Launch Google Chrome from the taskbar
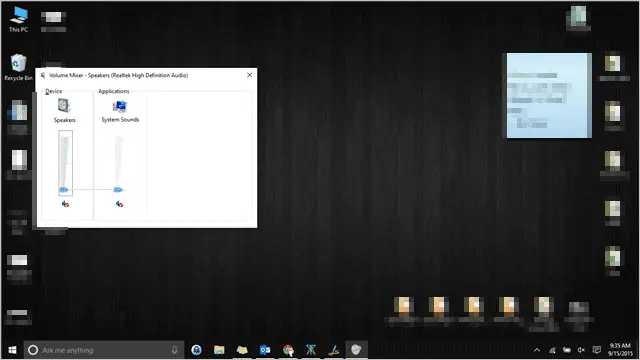This screenshot has height=360, width=640. tap(288, 350)
